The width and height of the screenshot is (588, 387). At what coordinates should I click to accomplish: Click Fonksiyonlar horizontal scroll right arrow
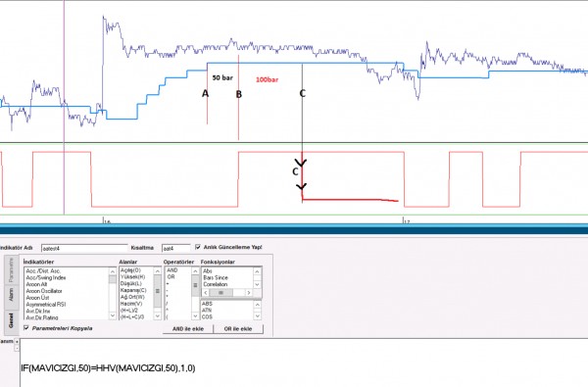249,293
